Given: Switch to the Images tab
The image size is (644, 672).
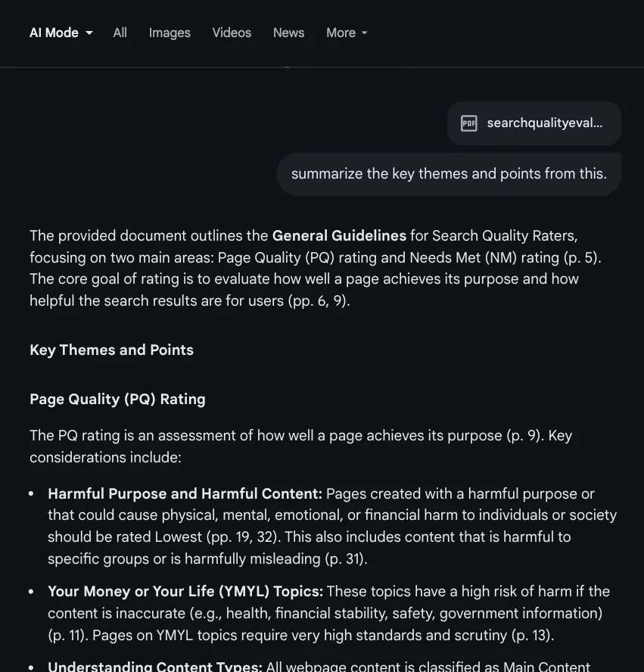Looking at the screenshot, I should point(170,33).
